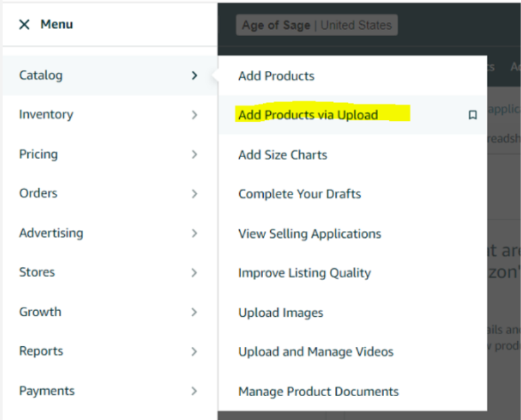
Task: Expand the Catalog chevron arrow
Action: 194,76
